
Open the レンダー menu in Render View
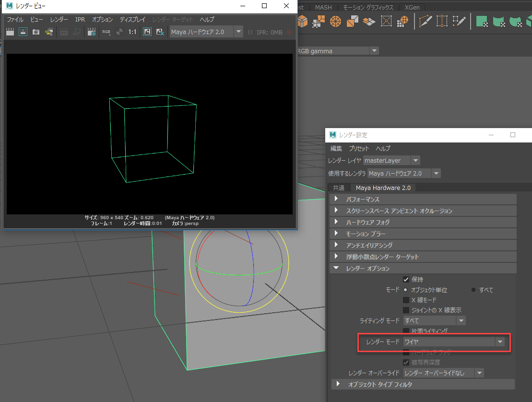tap(59, 20)
